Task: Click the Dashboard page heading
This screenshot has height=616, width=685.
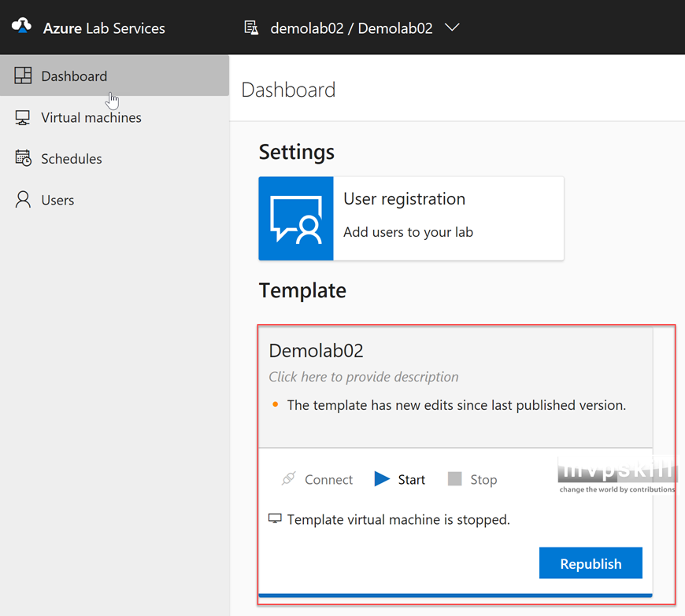Action: 288,90
